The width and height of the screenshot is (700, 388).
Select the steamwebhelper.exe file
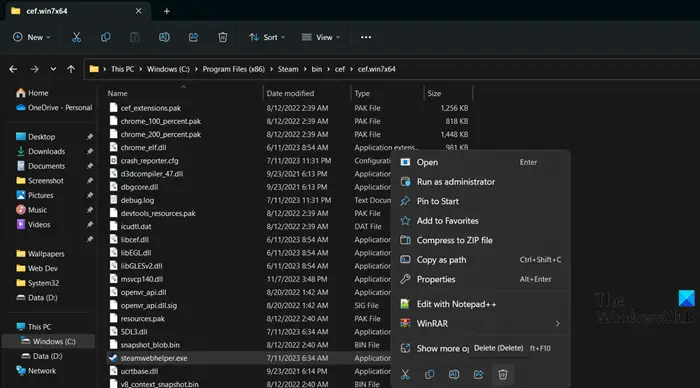[154, 358]
